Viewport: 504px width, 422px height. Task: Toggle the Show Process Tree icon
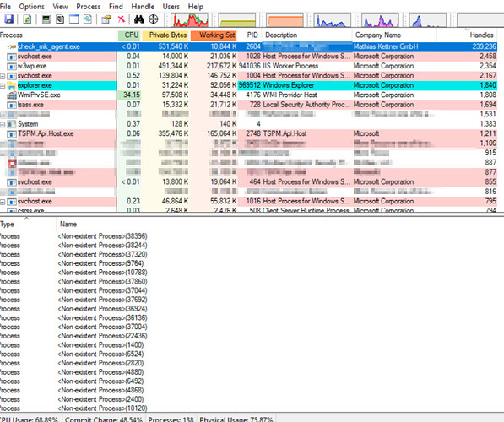60,19
